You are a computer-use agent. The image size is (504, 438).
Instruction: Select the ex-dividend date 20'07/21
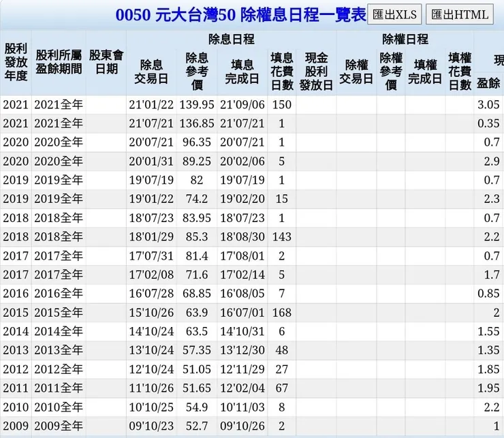pos(151,142)
